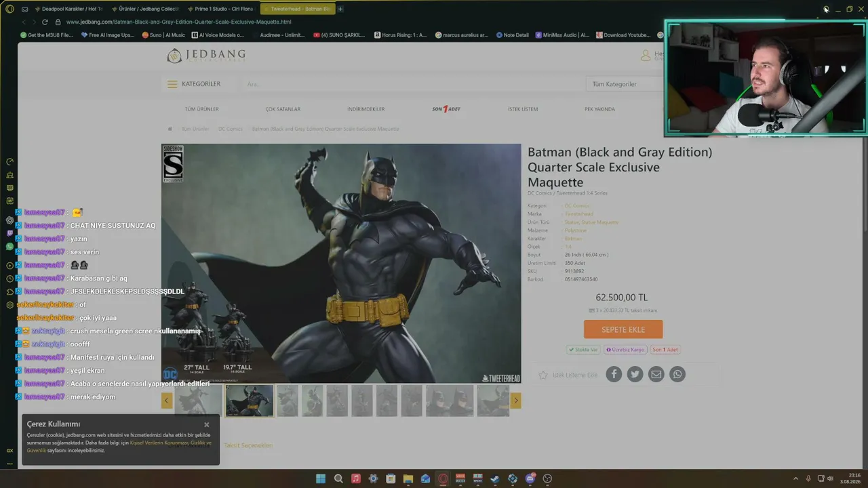Open the Tüm Kategoriler search dropdown
Viewport: 868px width, 488px height.
(625, 84)
